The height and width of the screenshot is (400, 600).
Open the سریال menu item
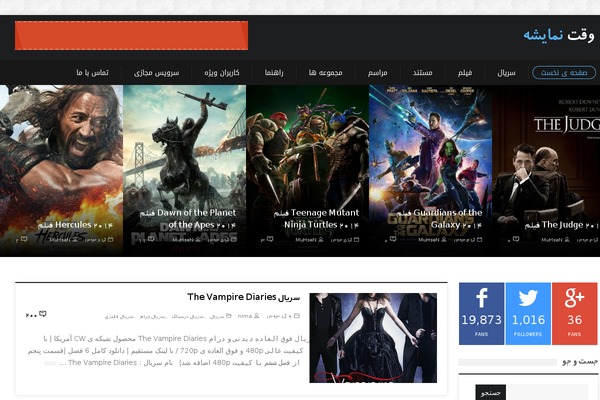[506, 73]
